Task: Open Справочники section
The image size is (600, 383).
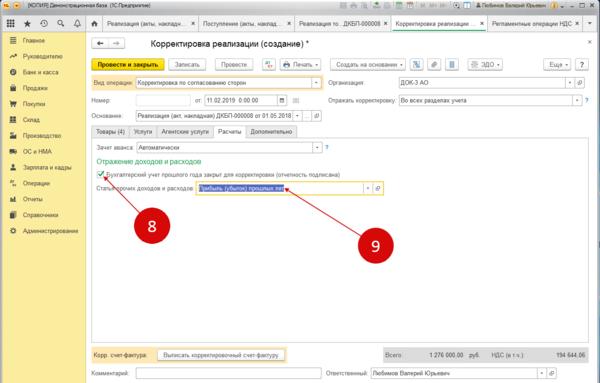Action: coord(40,215)
